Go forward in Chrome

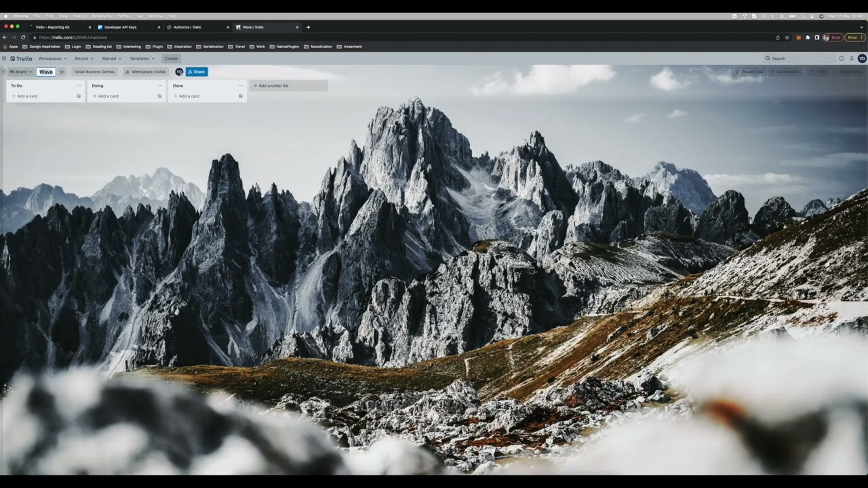[x=14, y=37]
